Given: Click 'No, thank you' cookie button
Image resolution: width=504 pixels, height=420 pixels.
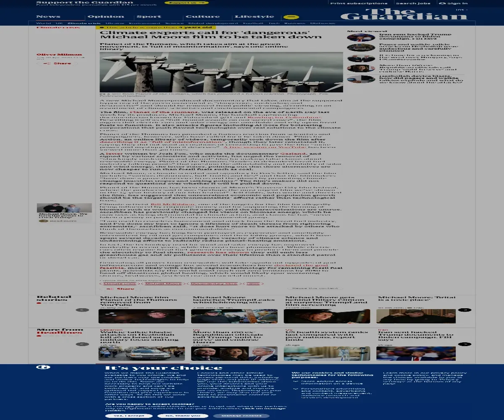Looking at the screenshot, I should click(x=183, y=416).
